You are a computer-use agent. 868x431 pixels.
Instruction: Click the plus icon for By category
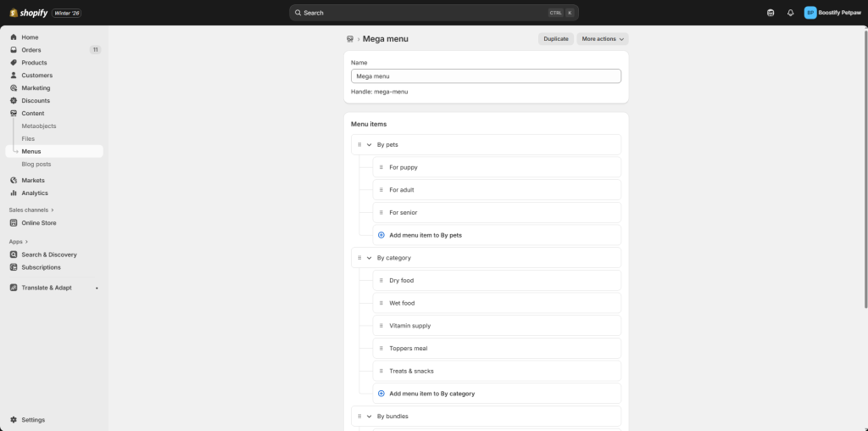point(381,394)
